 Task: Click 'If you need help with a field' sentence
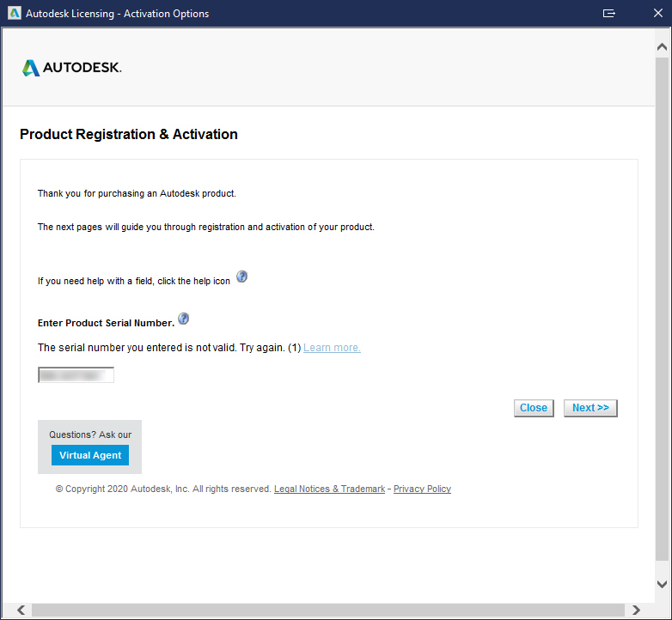[134, 282]
